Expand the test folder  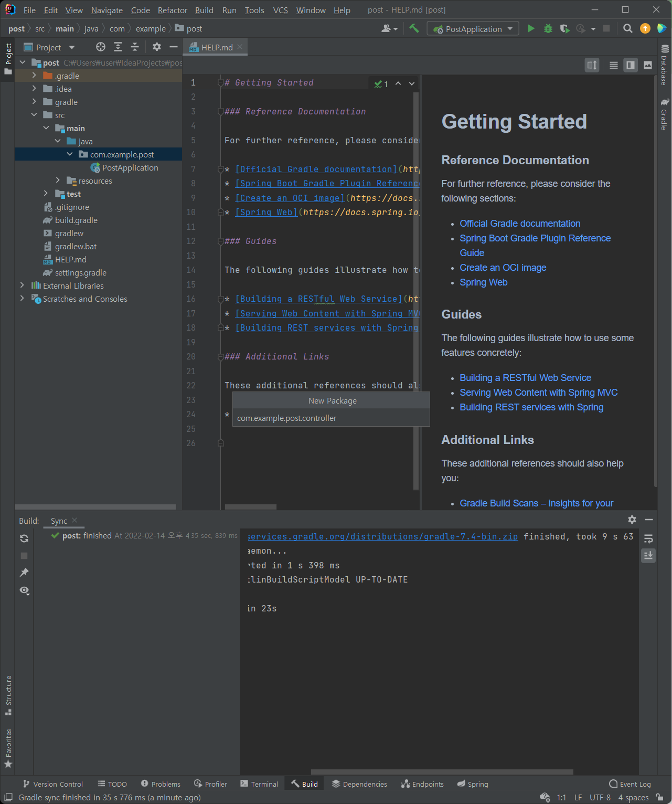tap(46, 194)
